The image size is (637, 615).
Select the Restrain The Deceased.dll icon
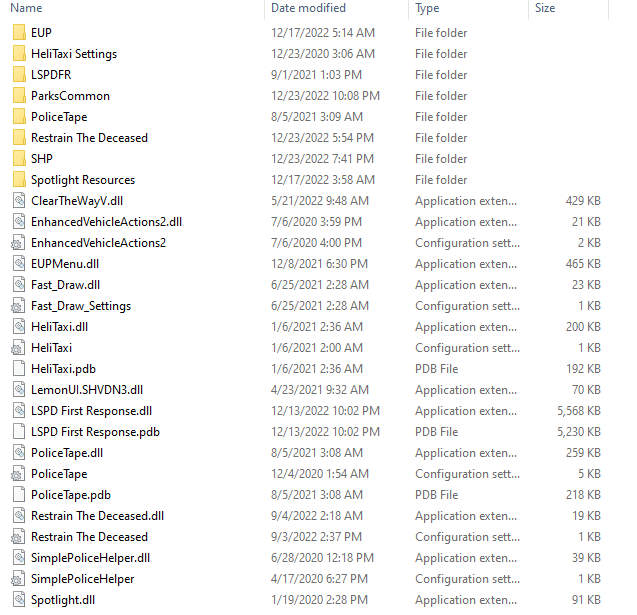[x=19, y=516]
